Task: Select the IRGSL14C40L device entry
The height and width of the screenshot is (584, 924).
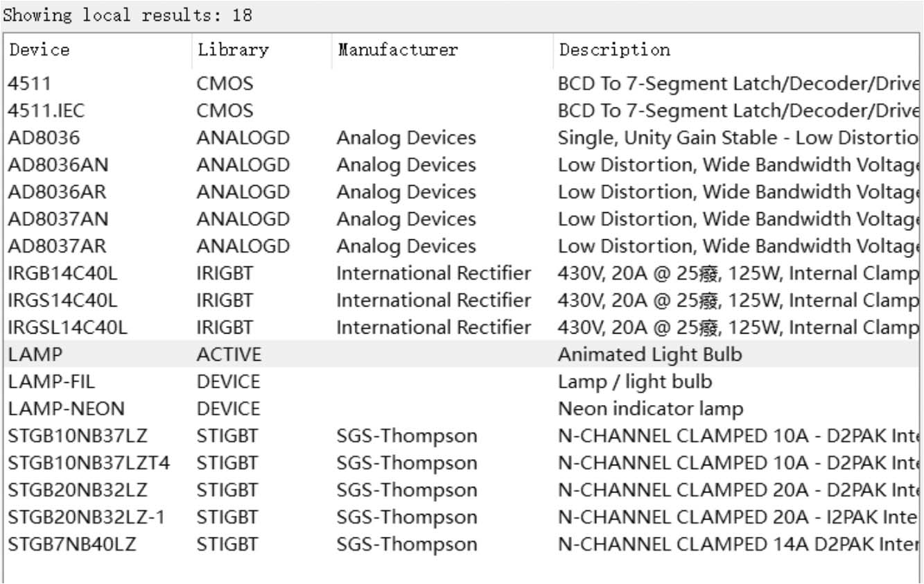Action: pyautogui.click(x=67, y=327)
